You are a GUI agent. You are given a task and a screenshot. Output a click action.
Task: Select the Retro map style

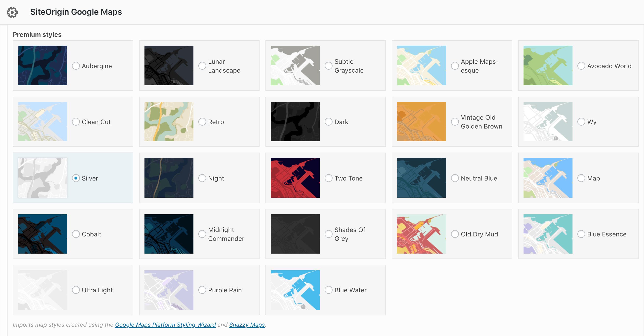coord(202,121)
